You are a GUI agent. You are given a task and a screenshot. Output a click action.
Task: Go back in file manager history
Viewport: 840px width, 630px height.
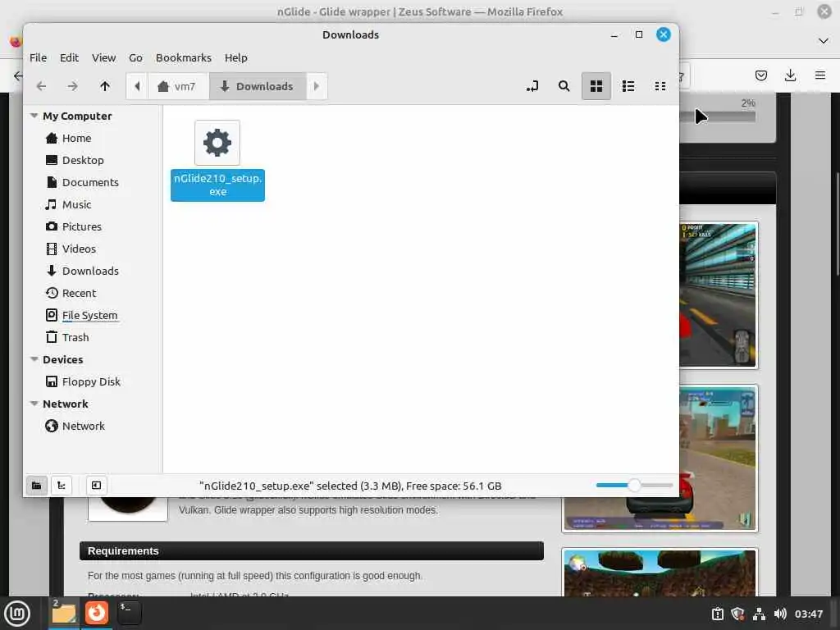(x=41, y=86)
